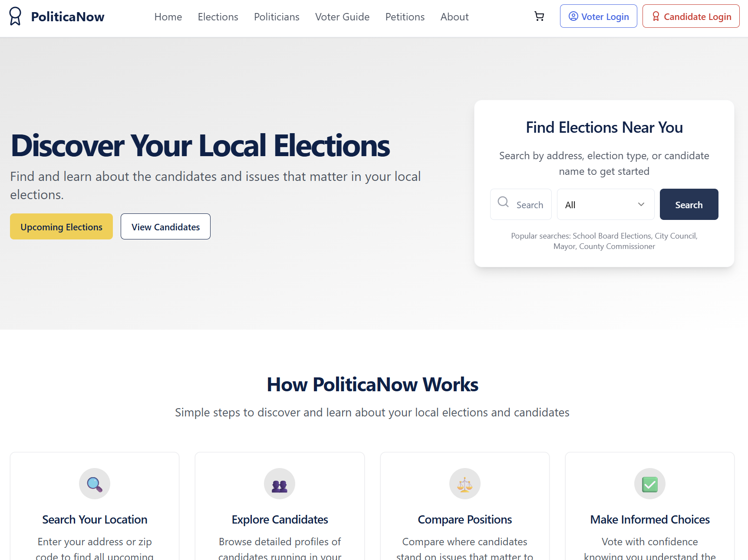Click the Candidate Login button

[691, 16]
